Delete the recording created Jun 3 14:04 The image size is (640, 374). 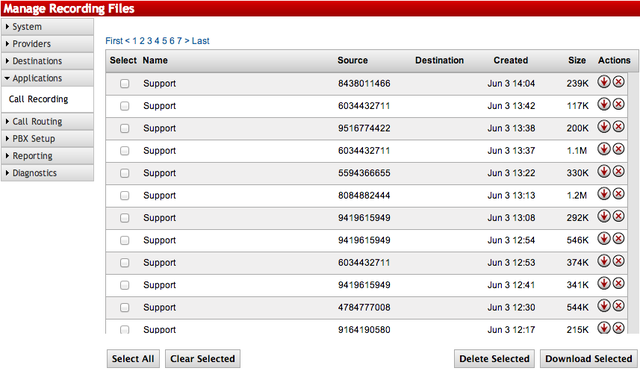point(619,82)
